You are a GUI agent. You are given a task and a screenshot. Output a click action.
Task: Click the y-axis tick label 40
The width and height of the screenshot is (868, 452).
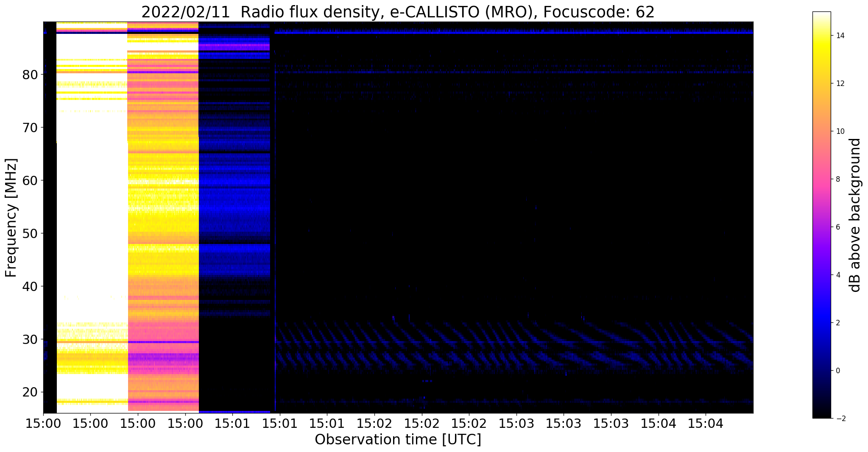(31, 286)
